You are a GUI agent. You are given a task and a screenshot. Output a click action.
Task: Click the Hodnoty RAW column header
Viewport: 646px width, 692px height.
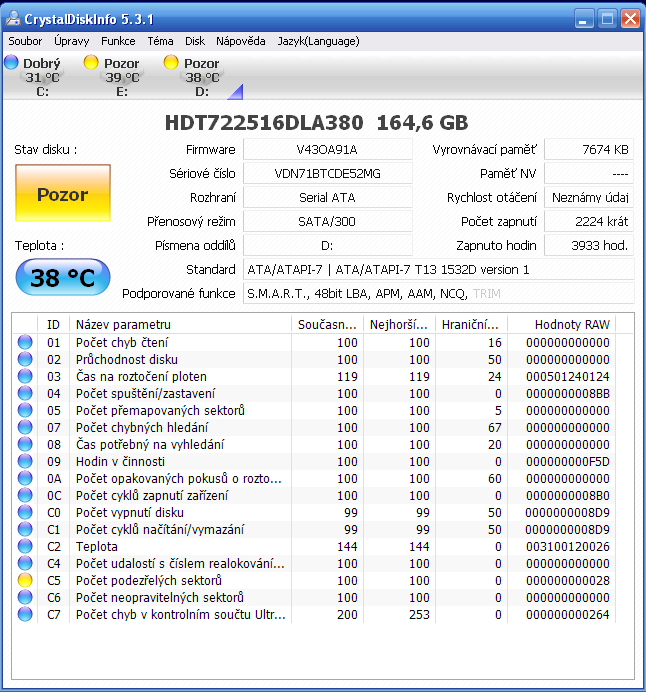(561, 325)
